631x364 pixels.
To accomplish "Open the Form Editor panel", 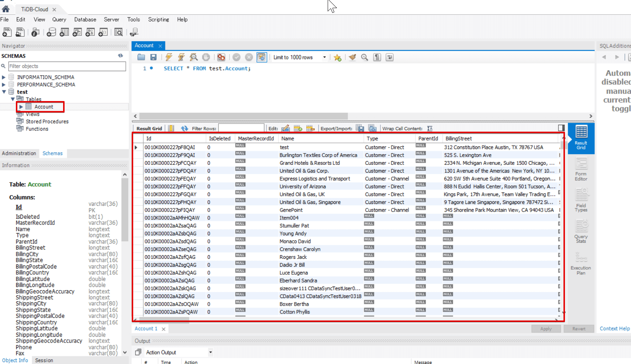I will 581,169.
